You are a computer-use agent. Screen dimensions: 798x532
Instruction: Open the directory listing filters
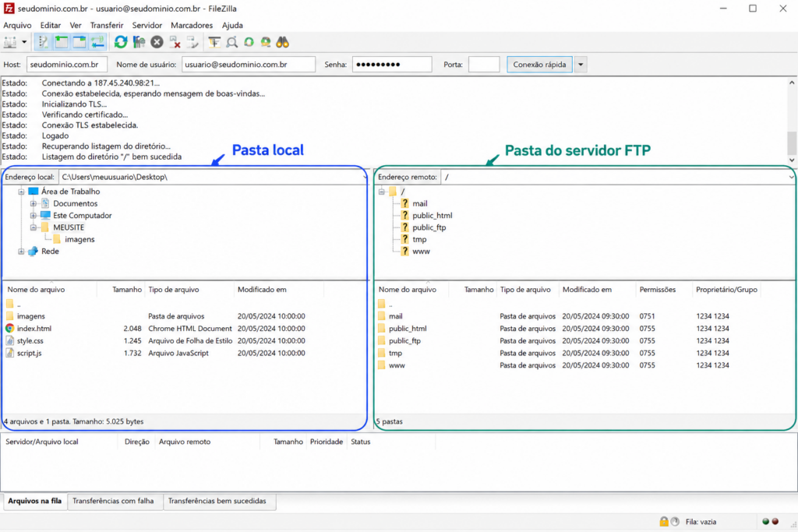click(x=214, y=43)
